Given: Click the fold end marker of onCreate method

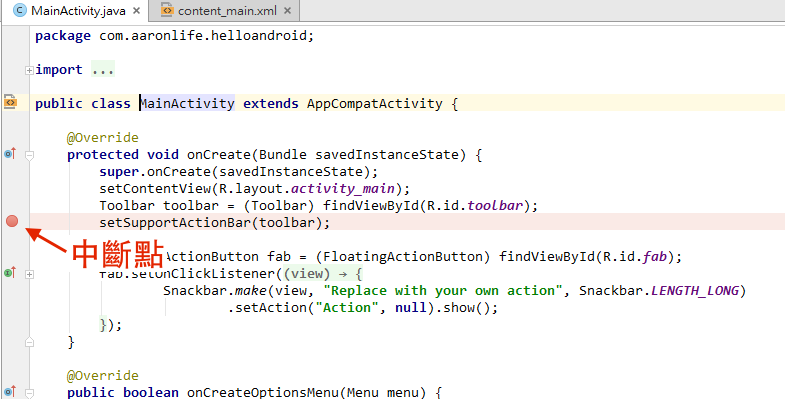Looking at the screenshot, I should 30,342.
